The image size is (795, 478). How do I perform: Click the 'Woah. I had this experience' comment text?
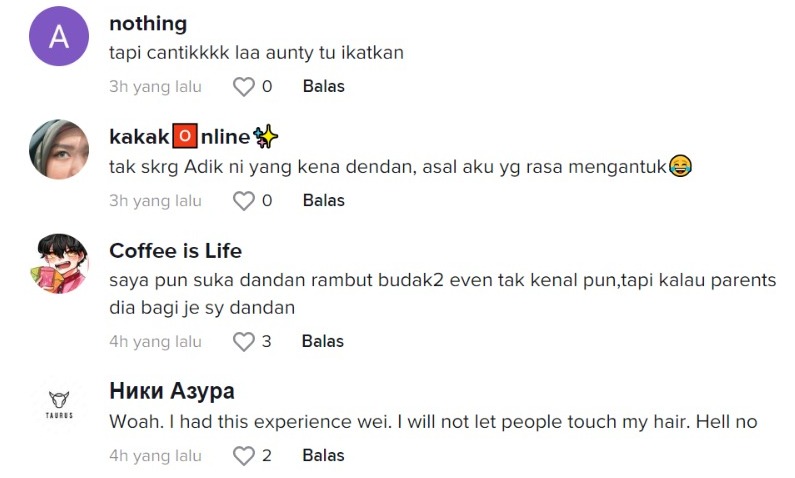click(x=433, y=422)
